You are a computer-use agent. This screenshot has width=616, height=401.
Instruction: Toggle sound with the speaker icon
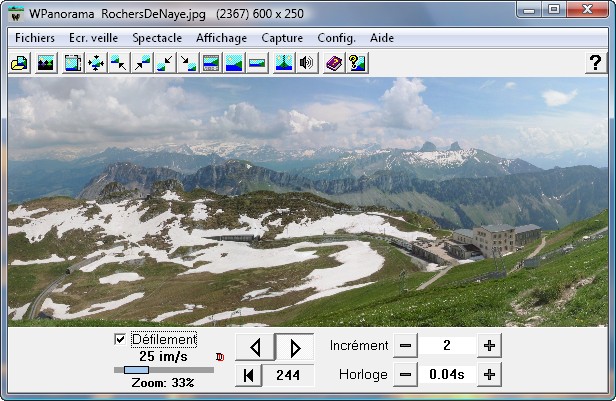coord(307,63)
